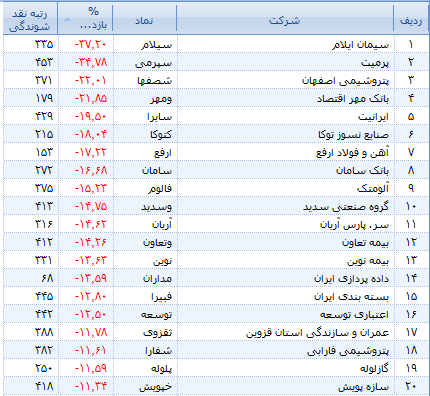Viewport: 430px width, 396px height.
Task: Select company صنایع نسوز توکا
Action: click(x=353, y=135)
